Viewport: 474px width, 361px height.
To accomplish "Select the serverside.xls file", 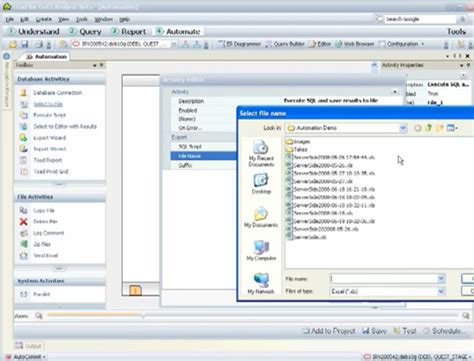I will coord(306,237).
